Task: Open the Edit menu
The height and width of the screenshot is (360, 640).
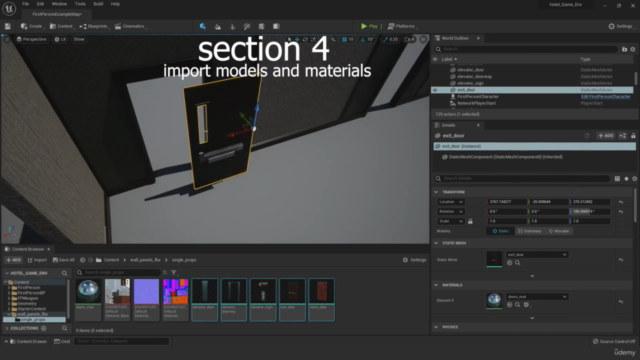Action: (x=40, y=4)
